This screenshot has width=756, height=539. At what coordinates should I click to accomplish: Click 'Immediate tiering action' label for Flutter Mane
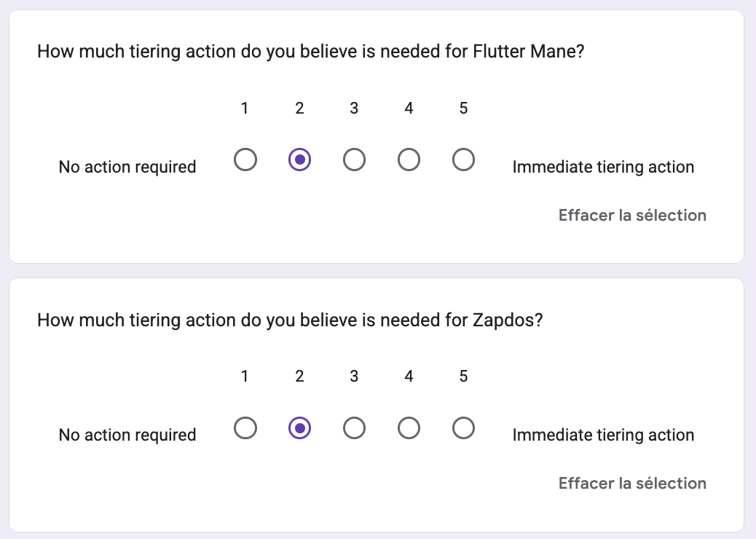[x=603, y=167]
